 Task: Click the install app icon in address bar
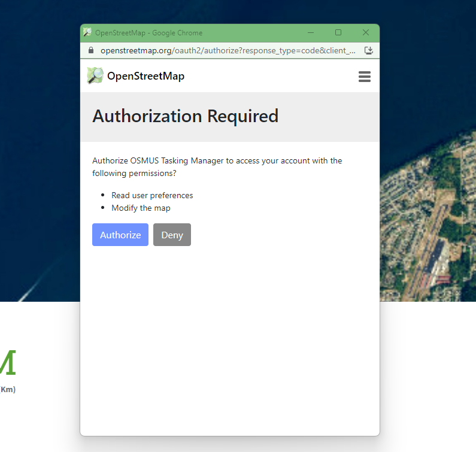point(369,50)
